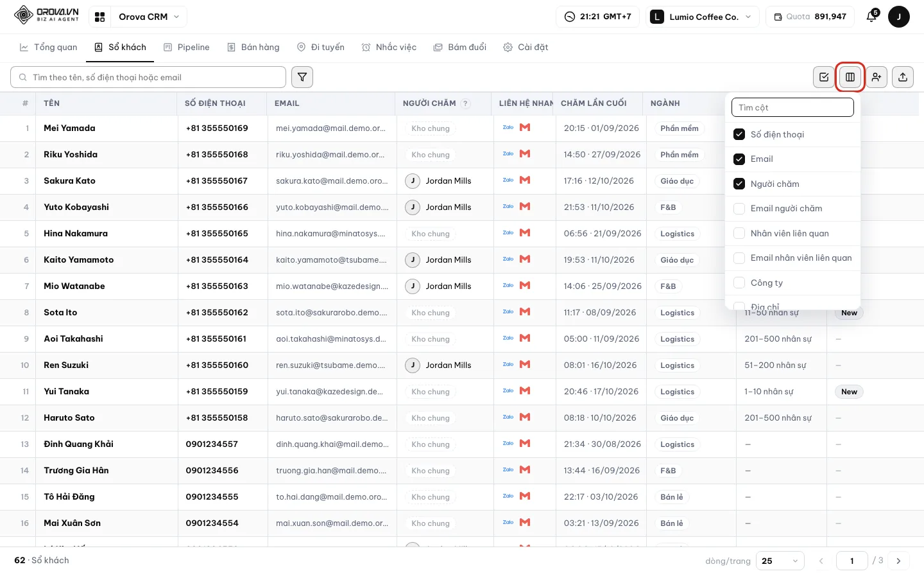Screen dimensions: 924x578
Task: Switch to the Bán hàng tab
Action: pos(253,48)
